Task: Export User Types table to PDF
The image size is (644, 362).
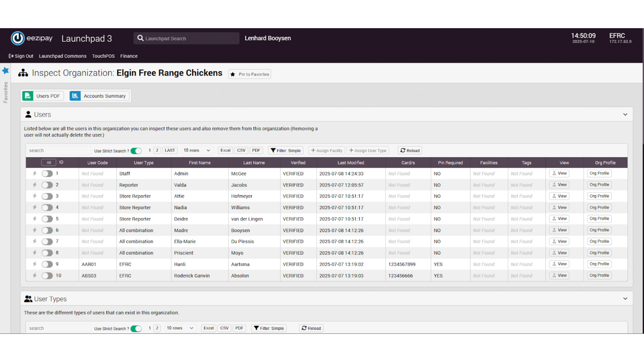Action: (239, 328)
